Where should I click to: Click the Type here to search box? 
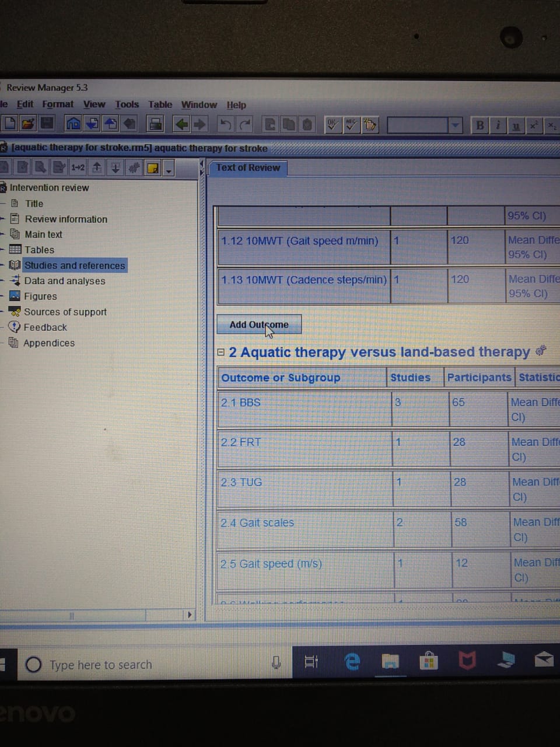pos(100,665)
